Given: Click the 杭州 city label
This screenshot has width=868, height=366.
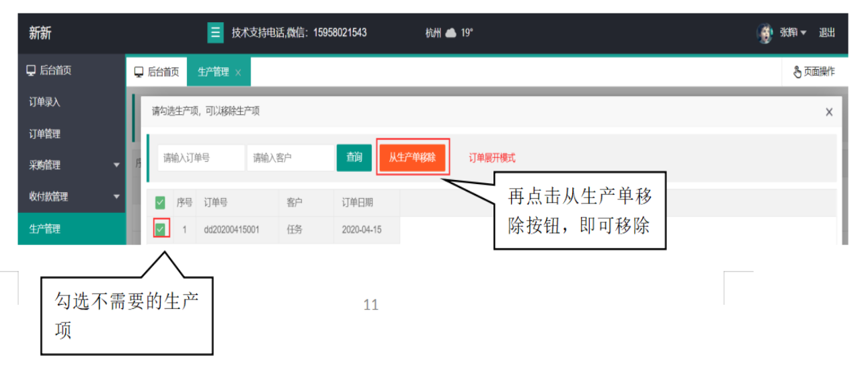Looking at the screenshot, I should point(433,33).
